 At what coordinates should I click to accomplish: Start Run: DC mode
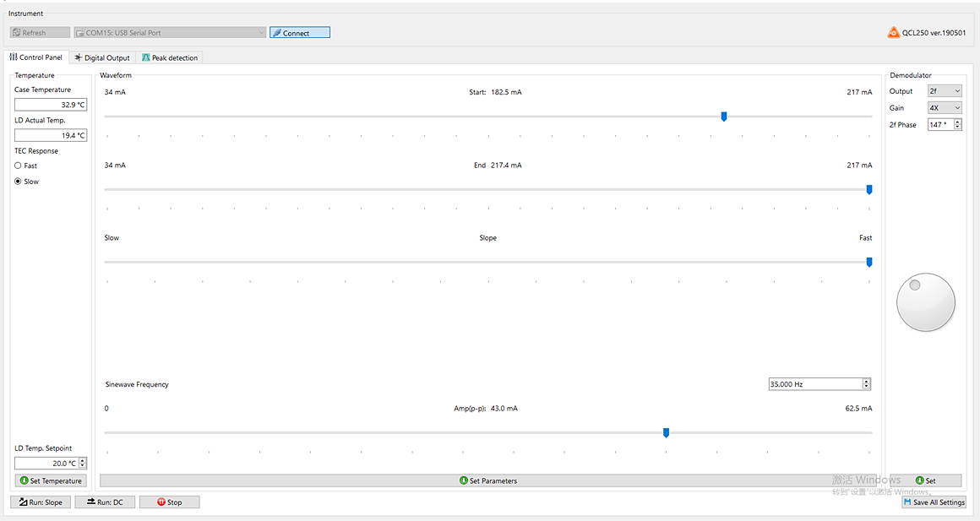point(105,502)
